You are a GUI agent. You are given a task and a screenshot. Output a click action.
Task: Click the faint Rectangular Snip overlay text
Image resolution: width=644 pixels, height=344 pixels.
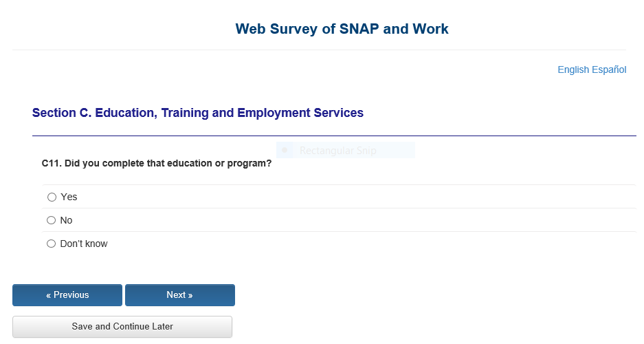click(x=337, y=151)
